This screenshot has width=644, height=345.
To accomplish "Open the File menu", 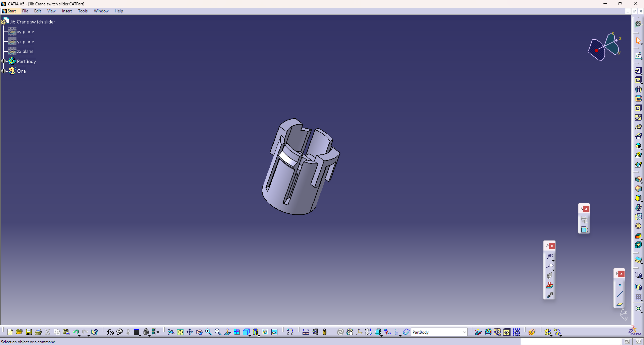I will (x=25, y=11).
